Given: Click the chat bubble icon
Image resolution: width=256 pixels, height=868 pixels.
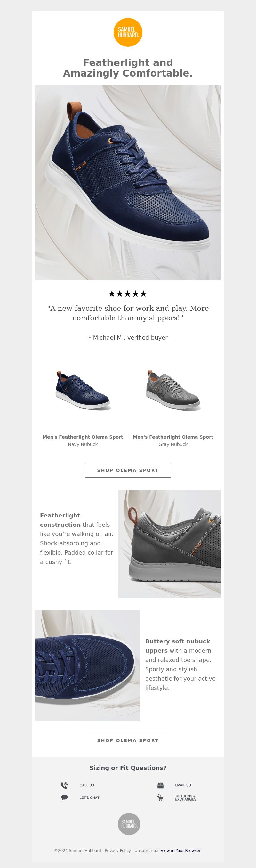Looking at the screenshot, I should tap(64, 798).
